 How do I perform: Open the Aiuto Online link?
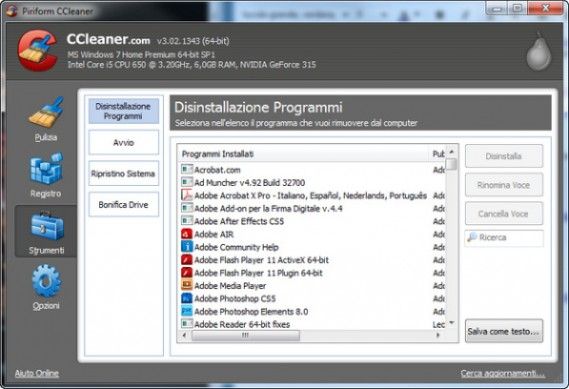click(x=37, y=373)
